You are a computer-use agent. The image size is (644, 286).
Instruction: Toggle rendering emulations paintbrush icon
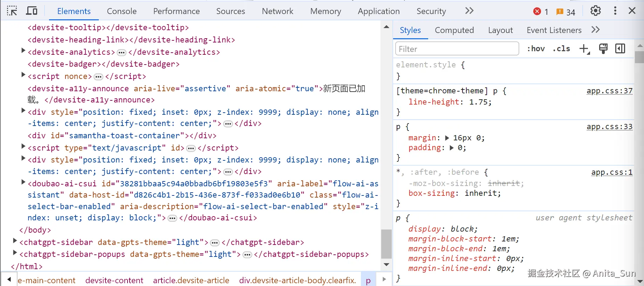pos(603,49)
